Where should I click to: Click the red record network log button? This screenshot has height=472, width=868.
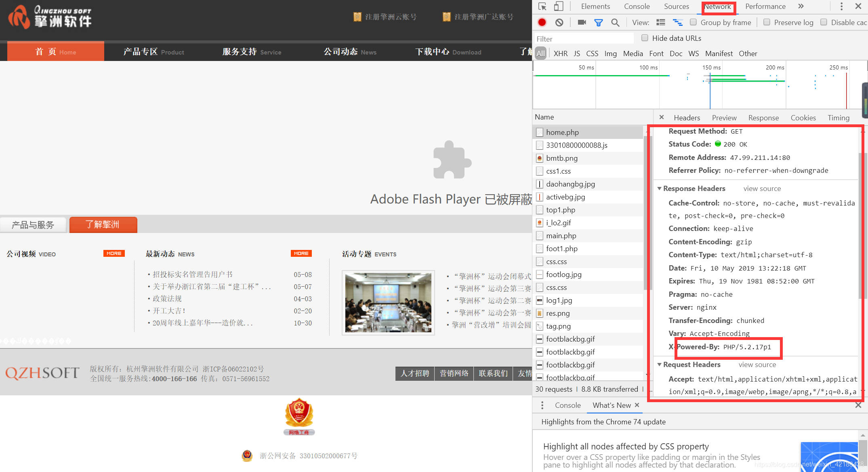click(542, 23)
